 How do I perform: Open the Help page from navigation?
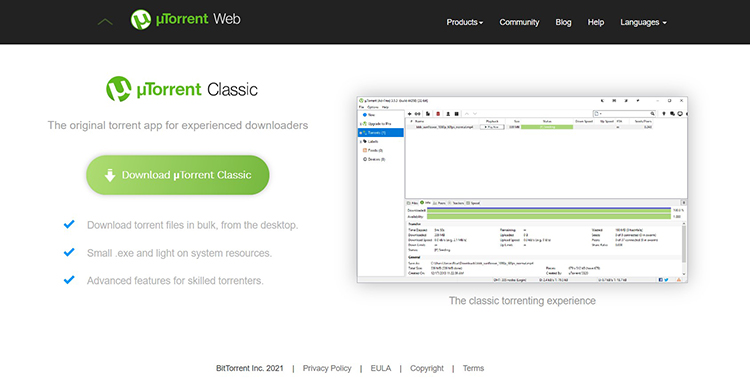[x=596, y=22]
